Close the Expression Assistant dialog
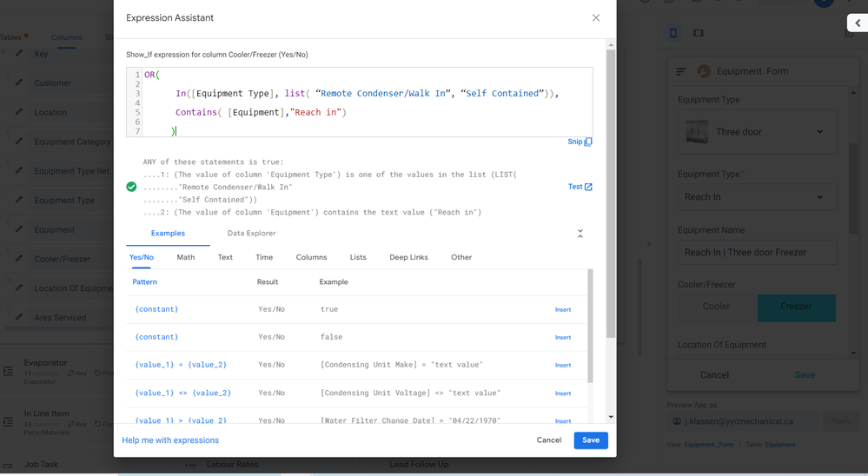 point(596,17)
